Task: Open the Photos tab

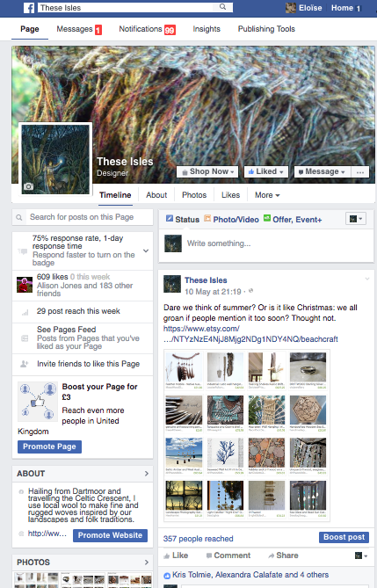Action: tap(194, 195)
